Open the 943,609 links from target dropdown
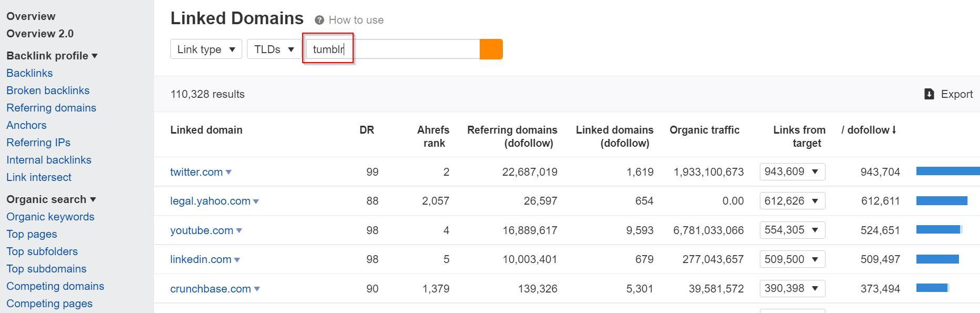Image resolution: width=980 pixels, height=313 pixels. (792, 171)
